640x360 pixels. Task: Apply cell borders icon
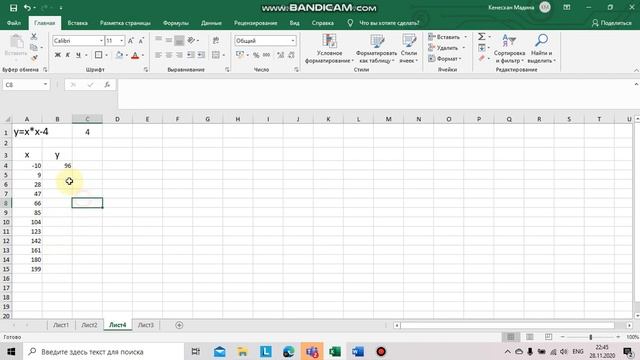98,55
